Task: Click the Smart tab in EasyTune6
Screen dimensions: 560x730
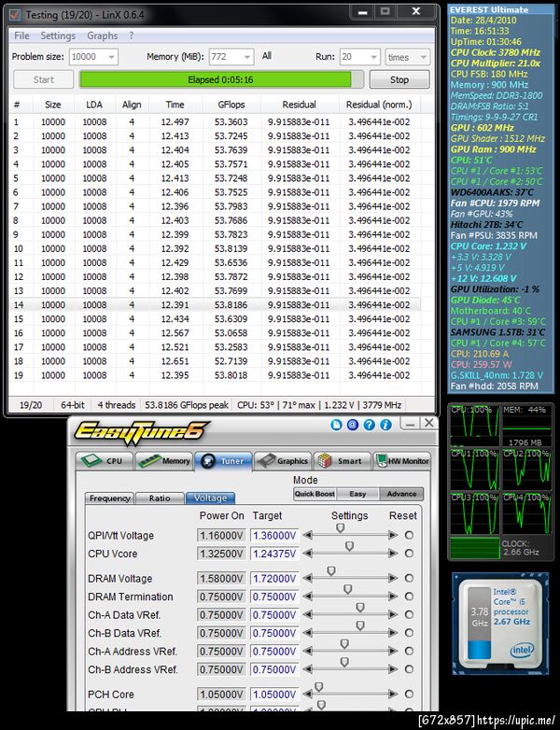Action: [x=343, y=461]
